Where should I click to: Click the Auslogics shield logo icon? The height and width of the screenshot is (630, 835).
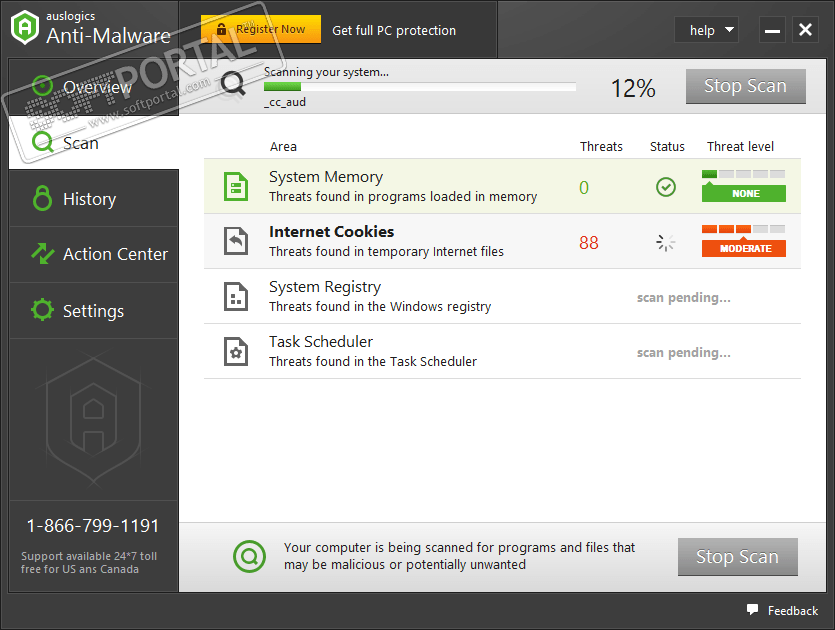click(25, 28)
